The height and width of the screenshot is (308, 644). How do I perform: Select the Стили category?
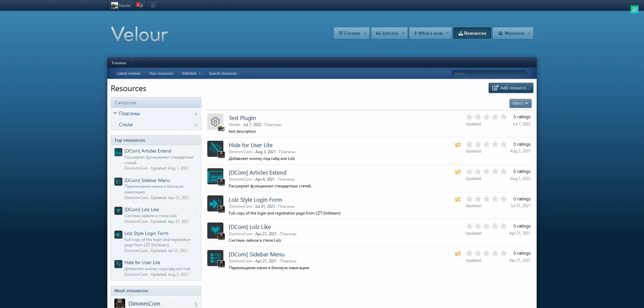[x=126, y=125]
